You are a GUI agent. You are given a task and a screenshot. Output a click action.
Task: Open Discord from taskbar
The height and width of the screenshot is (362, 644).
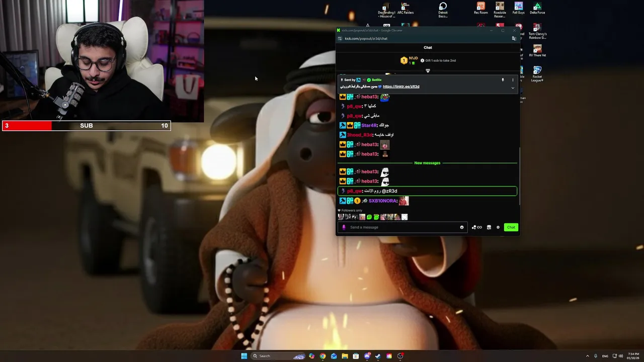pyautogui.click(x=367, y=356)
